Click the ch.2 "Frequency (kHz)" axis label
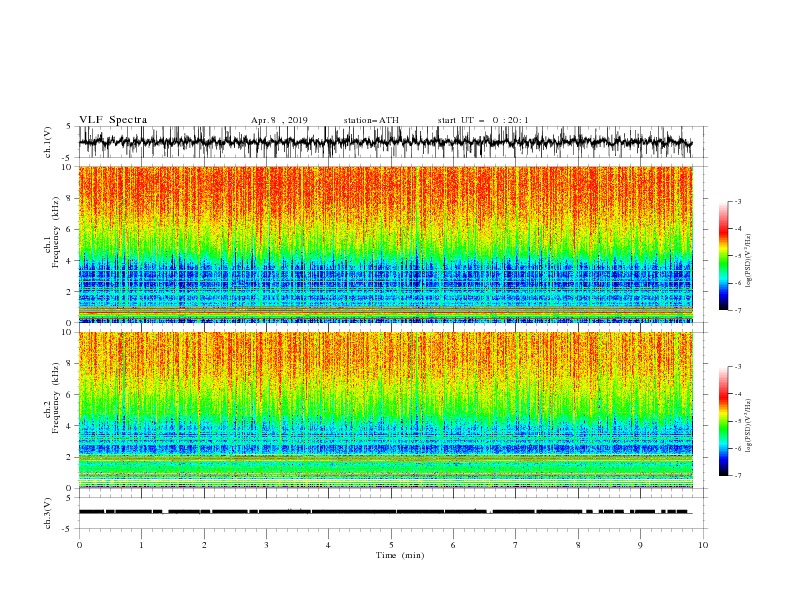This screenshot has height=612, width=792. coord(56,398)
